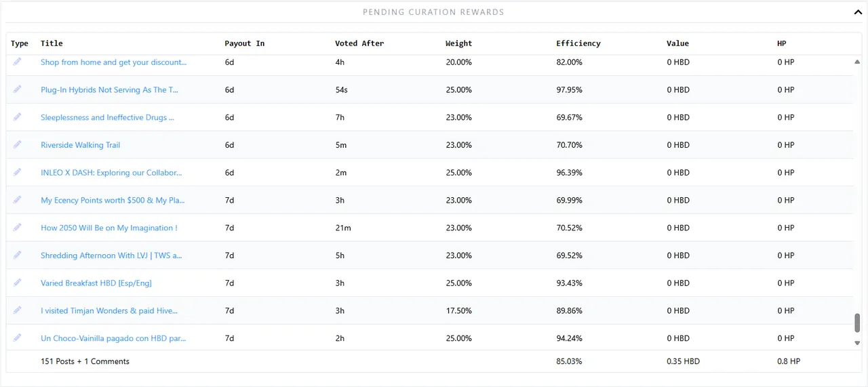Sort by Payout In column header

tap(245, 43)
